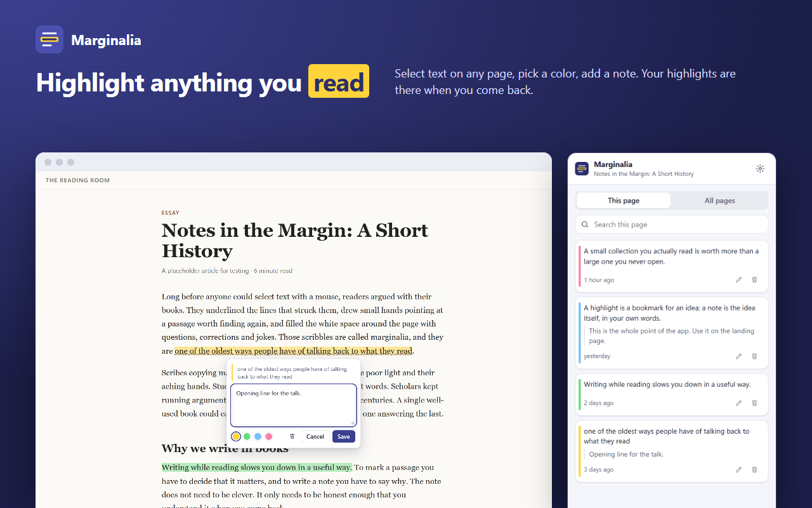
Task: Click the 'highlight is a bookmark' quote text
Action: click(x=669, y=313)
